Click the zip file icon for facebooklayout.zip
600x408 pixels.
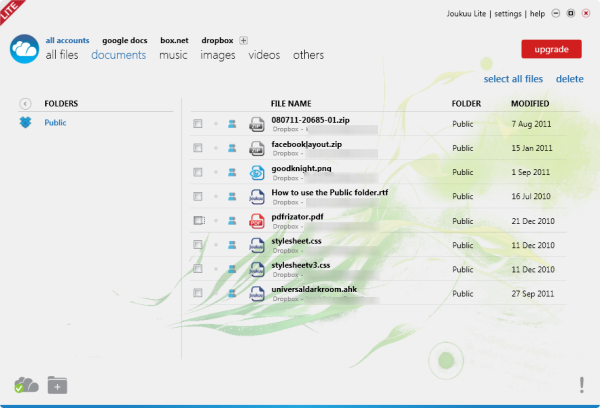[x=256, y=149]
